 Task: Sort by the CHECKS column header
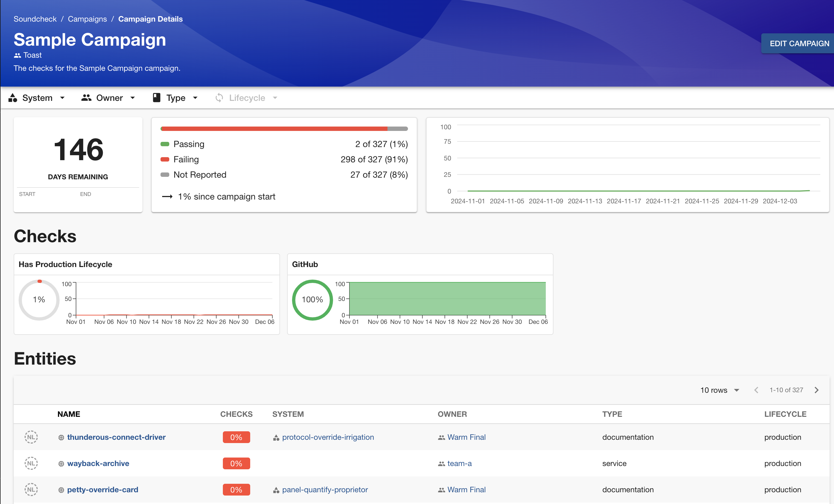pos(236,414)
